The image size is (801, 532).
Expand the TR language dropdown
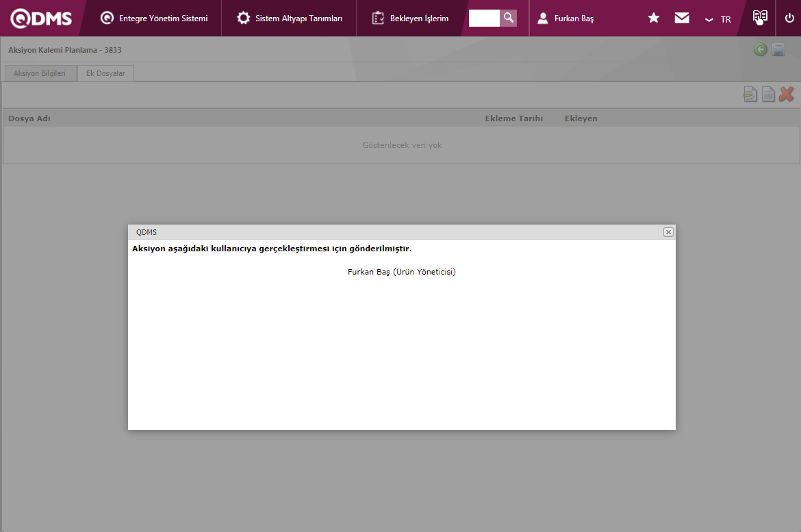tap(717, 19)
